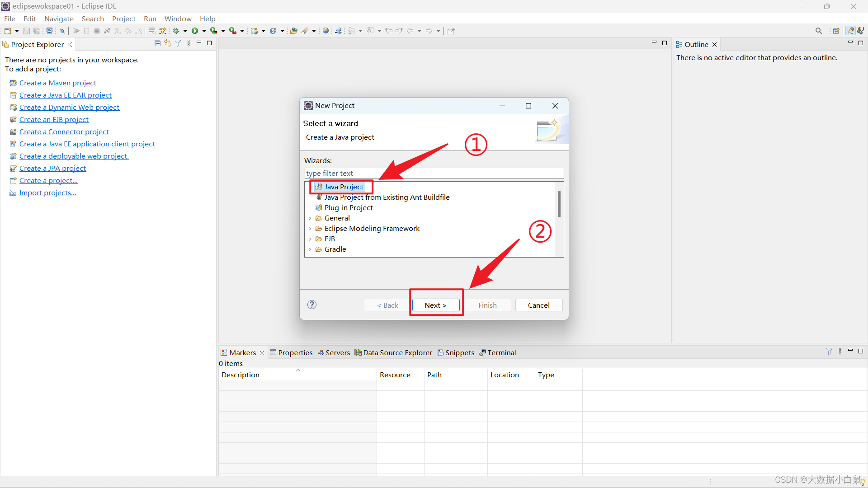868x488 pixels.
Task: Click the green Run button icon
Action: (195, 31)
